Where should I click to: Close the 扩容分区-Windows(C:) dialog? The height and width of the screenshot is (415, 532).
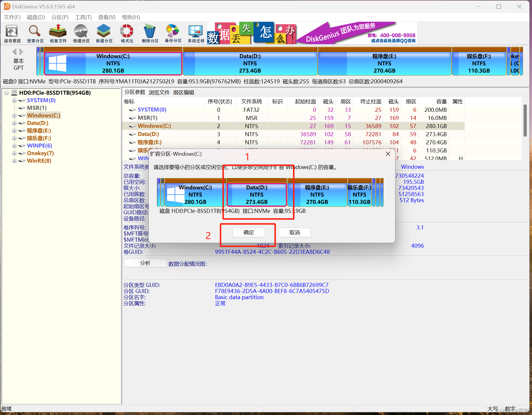coord(388,154)
